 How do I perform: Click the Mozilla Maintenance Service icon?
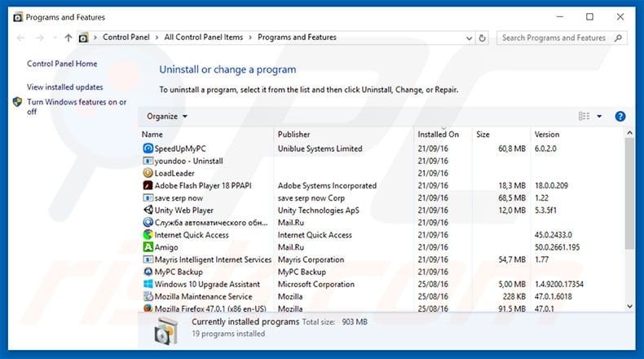click(148, 296)
